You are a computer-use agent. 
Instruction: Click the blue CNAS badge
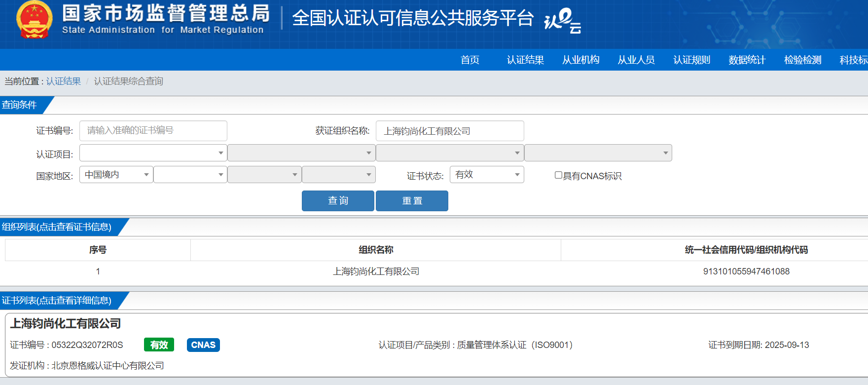click(203, 345)
